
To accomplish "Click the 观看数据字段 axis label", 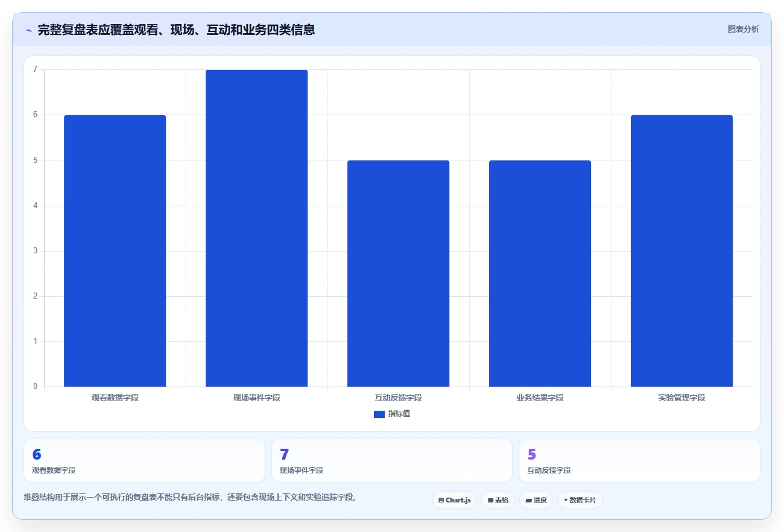I will [115, 397].
